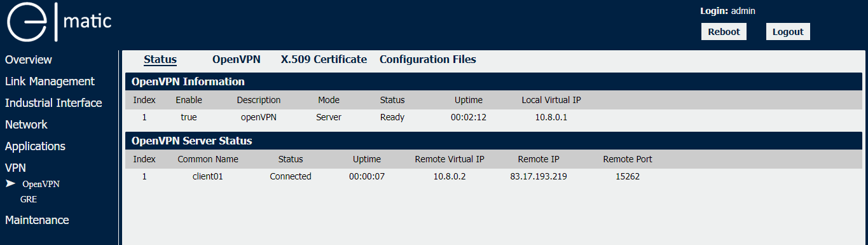868x245 pixels.
Task: Click the Remote Virtual IP column header
Action: click(x=450, y=159)
